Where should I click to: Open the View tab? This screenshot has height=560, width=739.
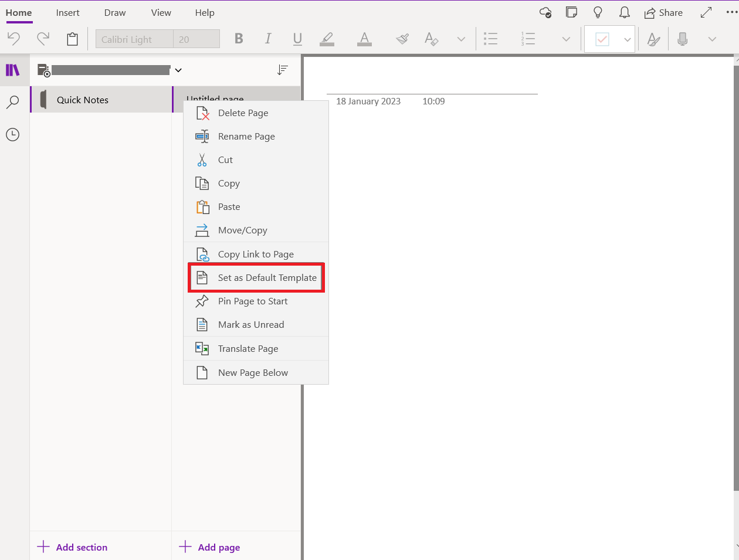click(x=161, y=13)
